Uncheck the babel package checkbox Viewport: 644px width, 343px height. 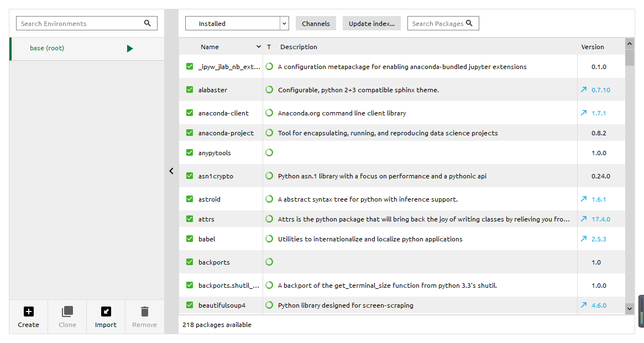pos(190,239)
